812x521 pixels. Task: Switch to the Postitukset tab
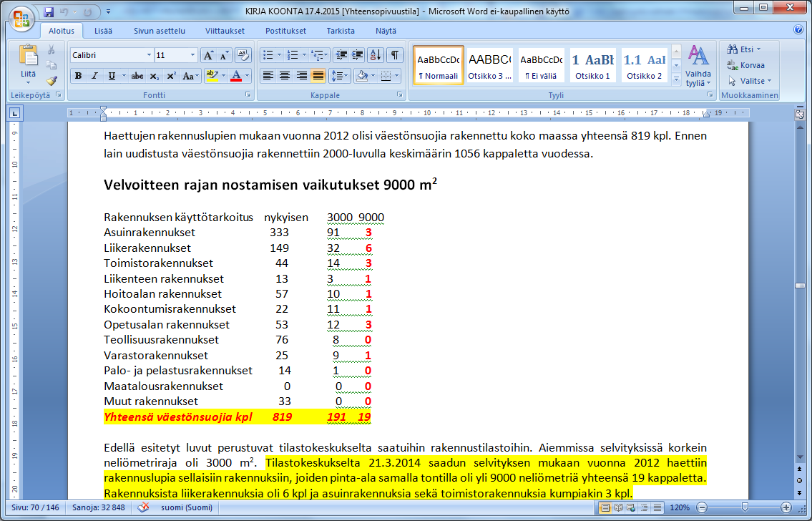285,31
